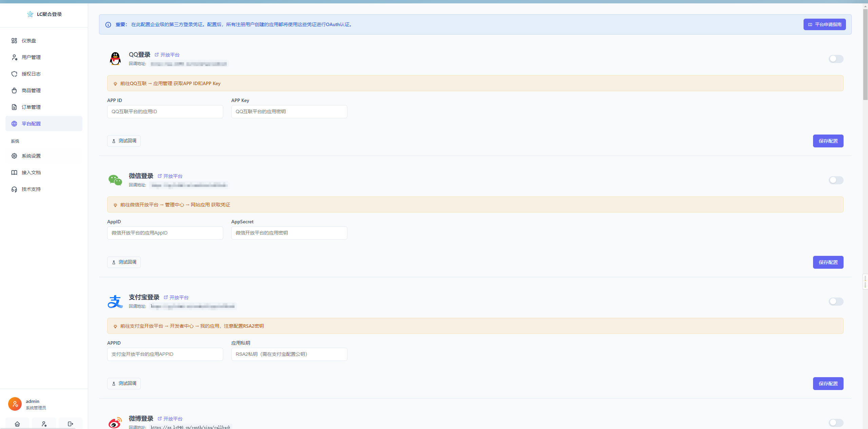The image size is (868, 429).
Task: Open 授权日志 from the sidebar
Action: click(x=31, y=74)
